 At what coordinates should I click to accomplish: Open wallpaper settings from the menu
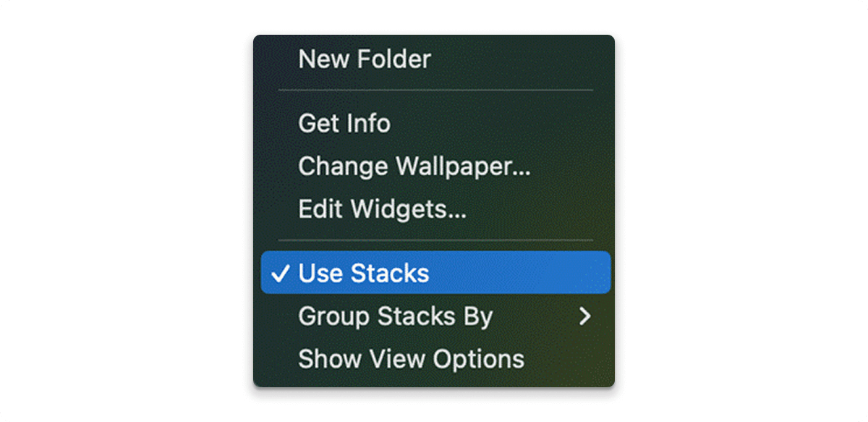414,166
